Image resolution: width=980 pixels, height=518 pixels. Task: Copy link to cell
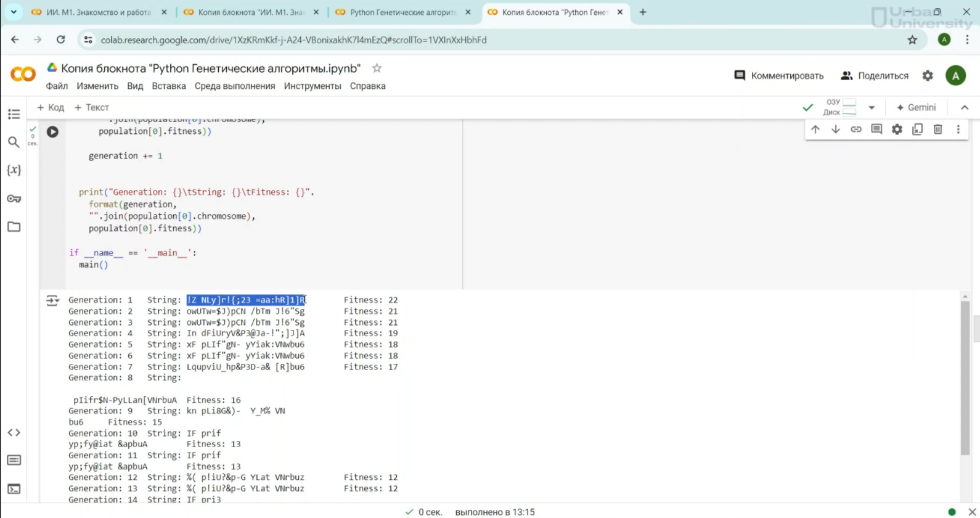tap(855, 129)
